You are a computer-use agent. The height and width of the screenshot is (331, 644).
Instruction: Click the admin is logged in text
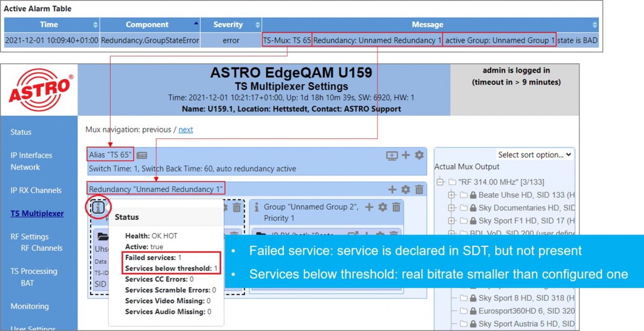[516, 70]
